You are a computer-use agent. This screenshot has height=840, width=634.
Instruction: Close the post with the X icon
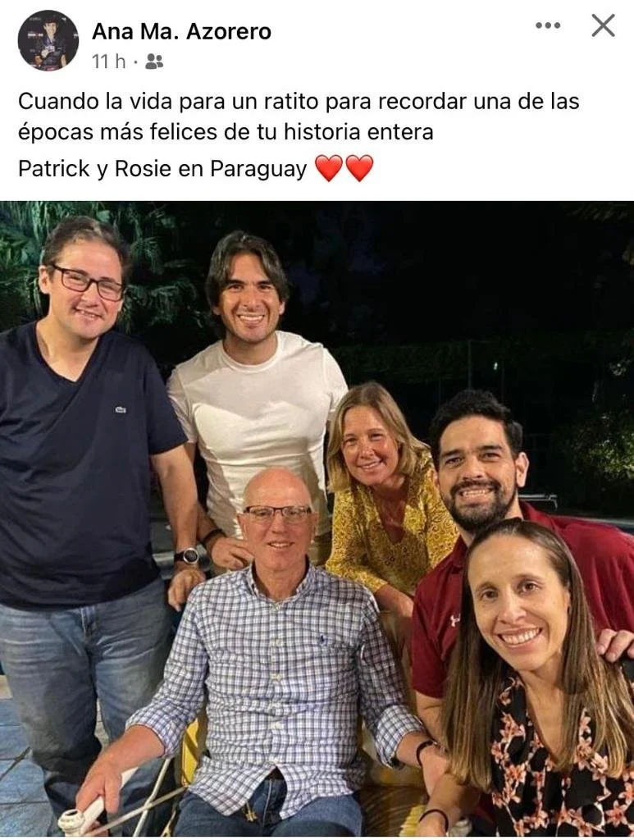tap(604, 25)
